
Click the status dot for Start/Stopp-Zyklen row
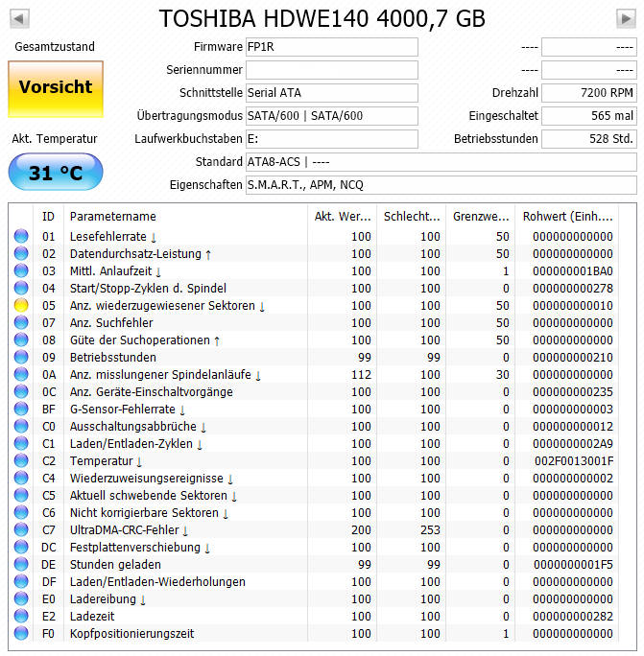coord(21,289)
